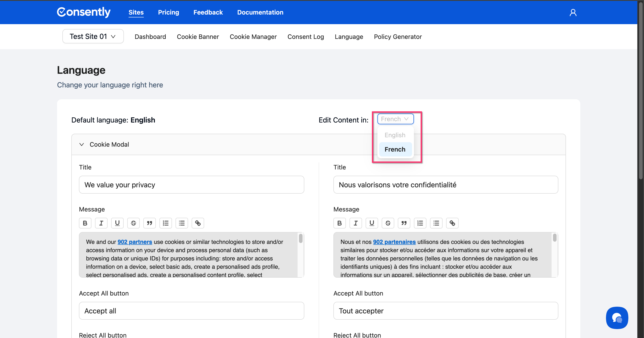The image size is (644, 338).
Task: Open the 902 partners link
Action: (x=135, y=242)
